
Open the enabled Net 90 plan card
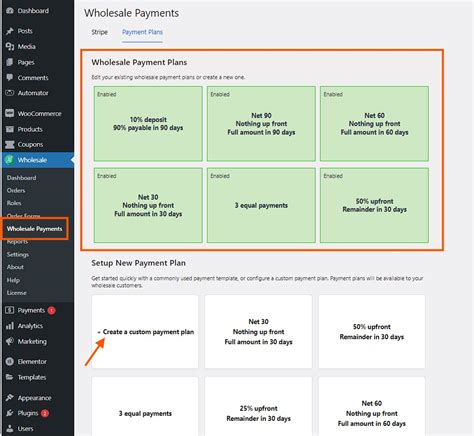[261, 124]
